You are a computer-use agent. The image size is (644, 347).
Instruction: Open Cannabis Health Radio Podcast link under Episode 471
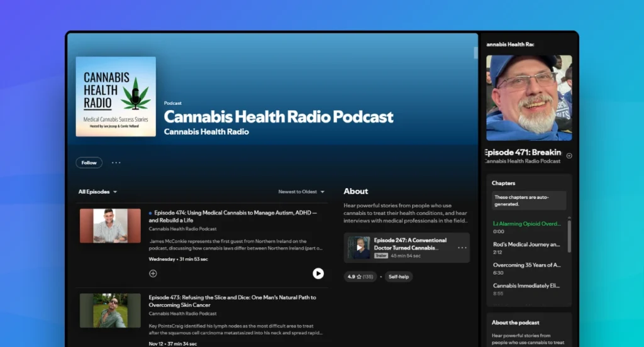click(x=522, y=162)
